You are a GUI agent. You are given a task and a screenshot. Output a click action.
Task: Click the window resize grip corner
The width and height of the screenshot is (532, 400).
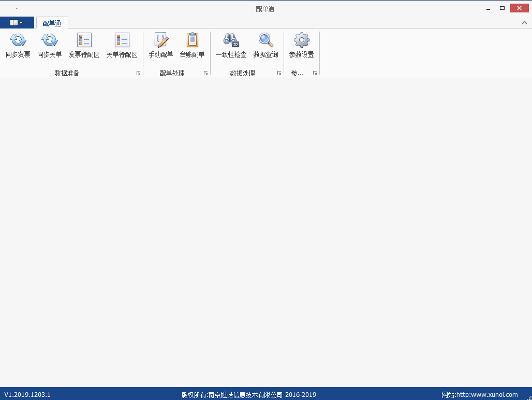(x=529, y=397)
